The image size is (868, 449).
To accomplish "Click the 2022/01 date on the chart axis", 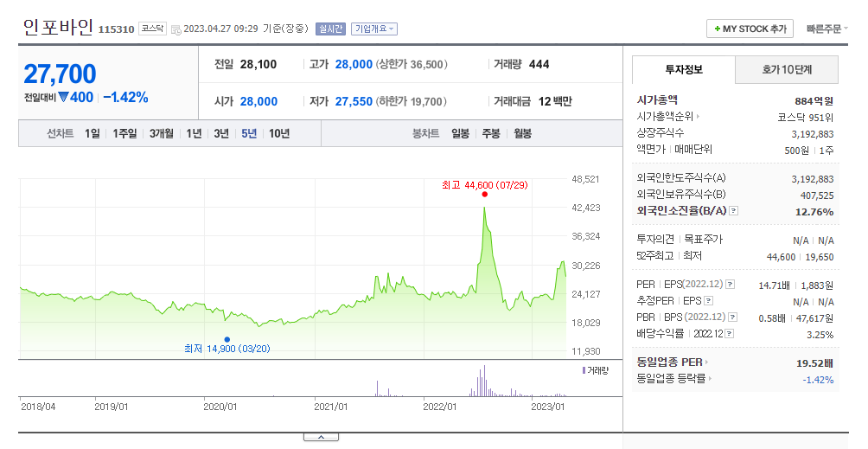I will pyautogui.click(x=439, y=407).
